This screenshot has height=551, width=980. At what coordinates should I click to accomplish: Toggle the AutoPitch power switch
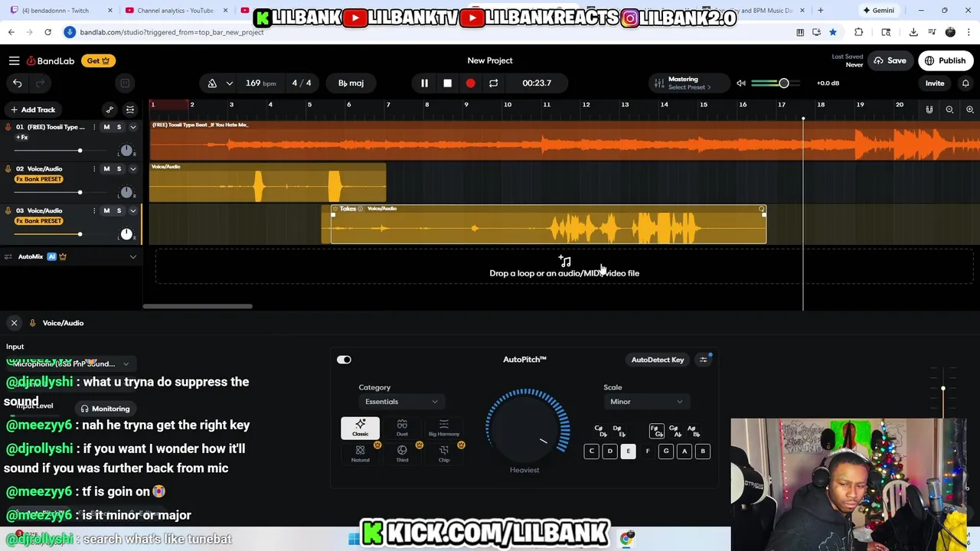click(344, 360)
